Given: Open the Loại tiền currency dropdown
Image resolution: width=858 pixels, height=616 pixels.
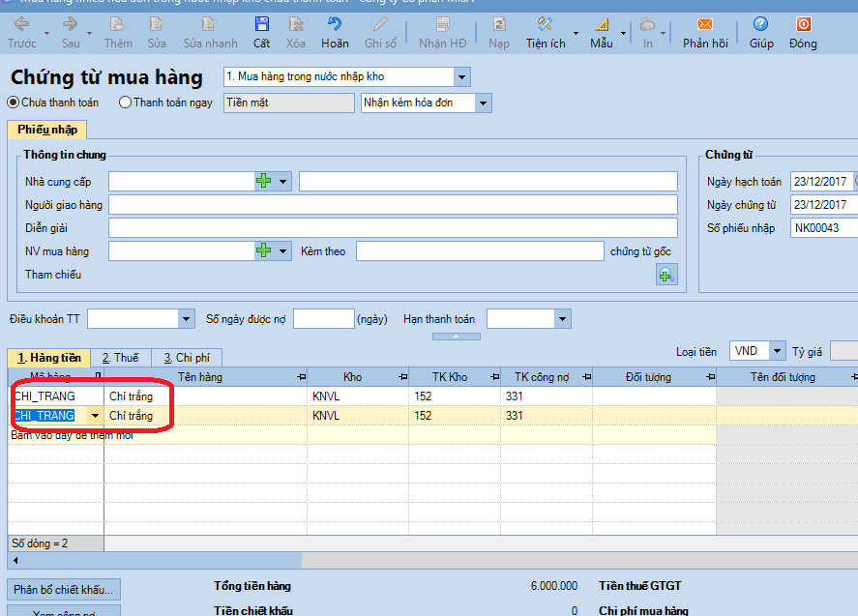Looking at the screenshot, I should 777,351.
